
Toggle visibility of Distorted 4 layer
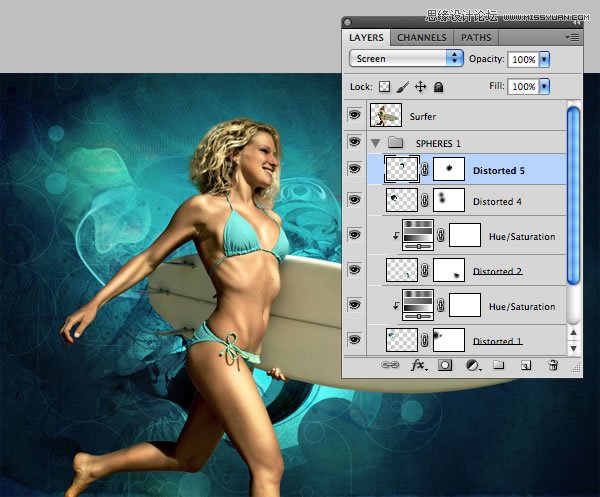tap(355, 201)
